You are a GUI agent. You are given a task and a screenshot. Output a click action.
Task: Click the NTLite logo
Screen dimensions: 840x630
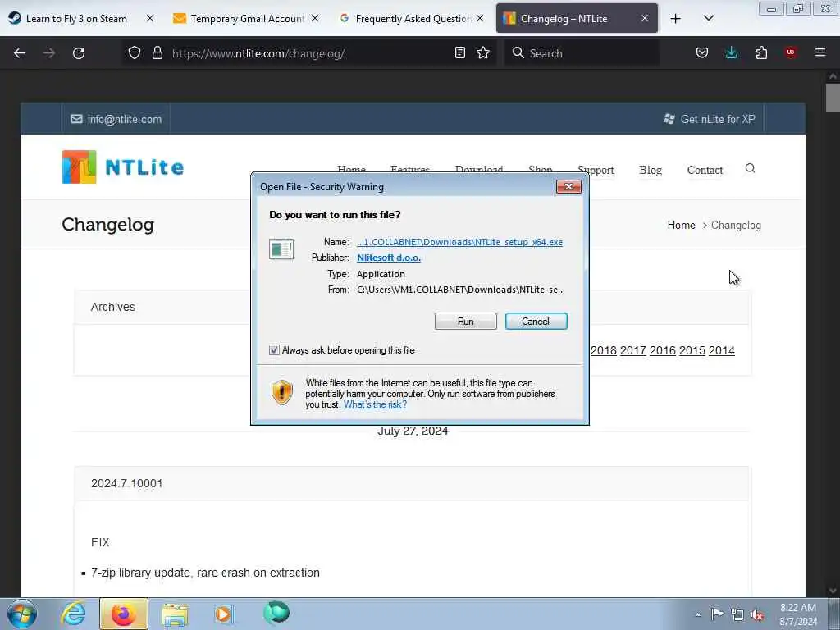123,167
